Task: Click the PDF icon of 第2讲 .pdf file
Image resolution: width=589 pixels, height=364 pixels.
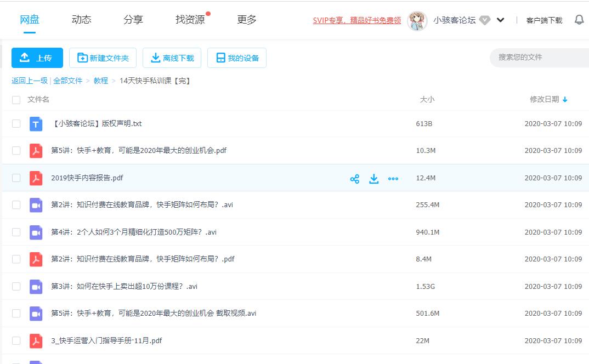Action: click(x=36, y=259)
